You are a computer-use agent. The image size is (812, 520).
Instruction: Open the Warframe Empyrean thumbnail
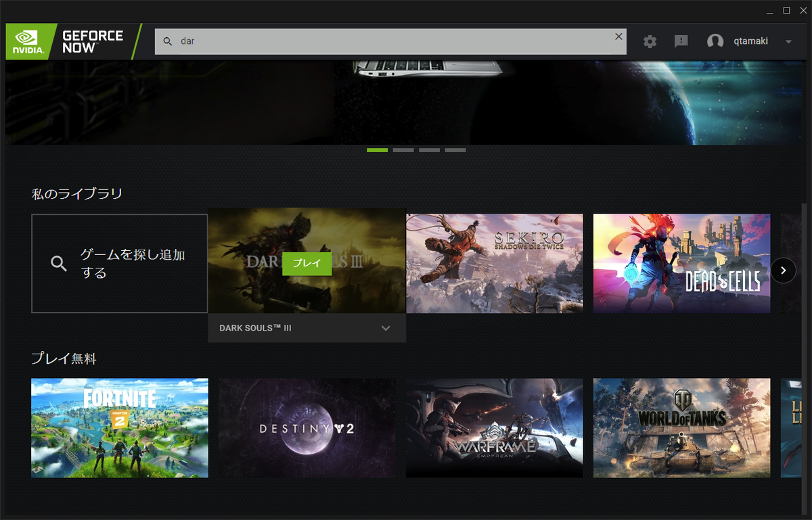pyautogui.click(x=495, y=428)
